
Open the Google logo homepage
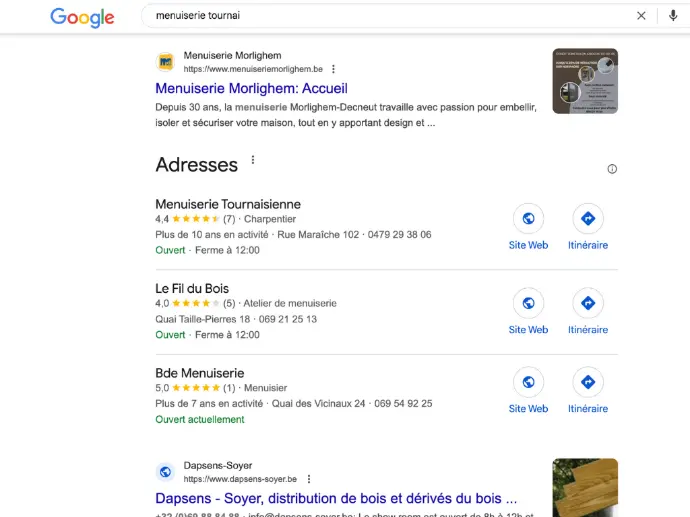click(82, 17)
